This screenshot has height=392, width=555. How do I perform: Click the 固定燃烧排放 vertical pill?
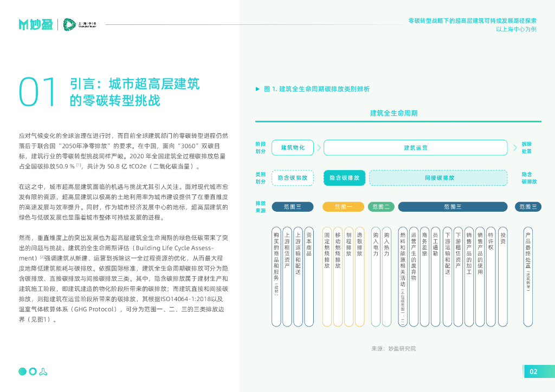[x=327, y=277]
